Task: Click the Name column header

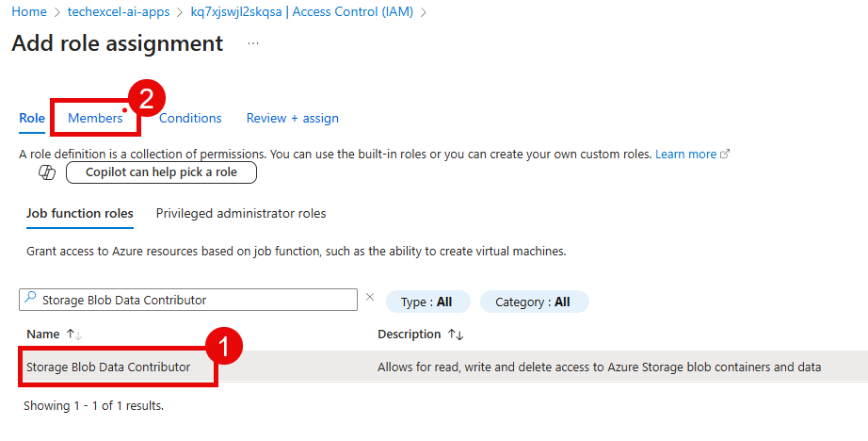Action: pyautogui.click(x=43, y=335)
